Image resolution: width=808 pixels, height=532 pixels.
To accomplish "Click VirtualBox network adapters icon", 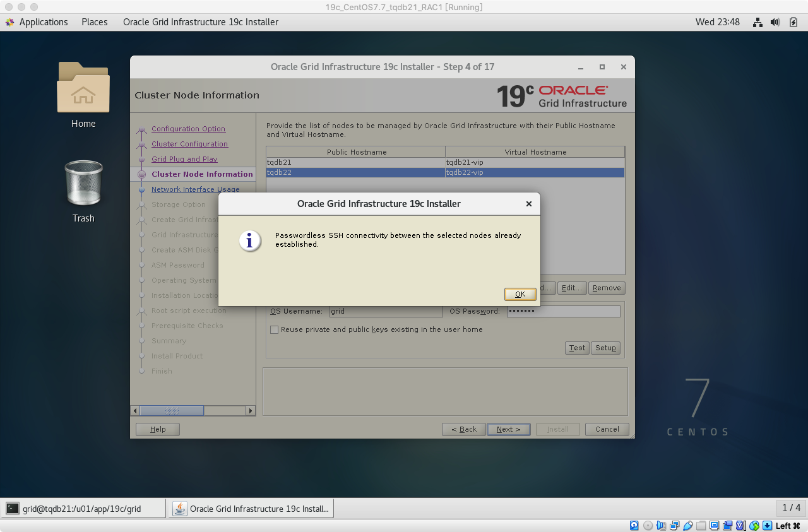I will pyautogui.click(x=675, y=526).
